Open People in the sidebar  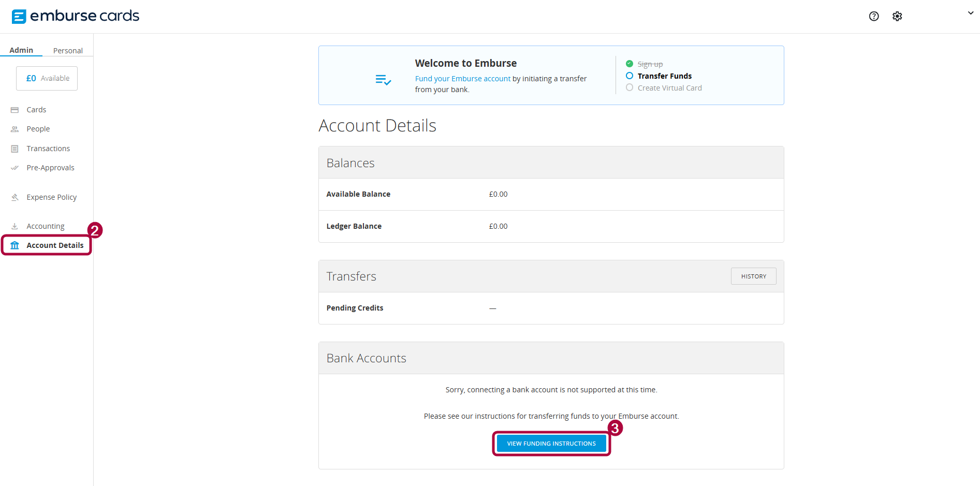38,129
